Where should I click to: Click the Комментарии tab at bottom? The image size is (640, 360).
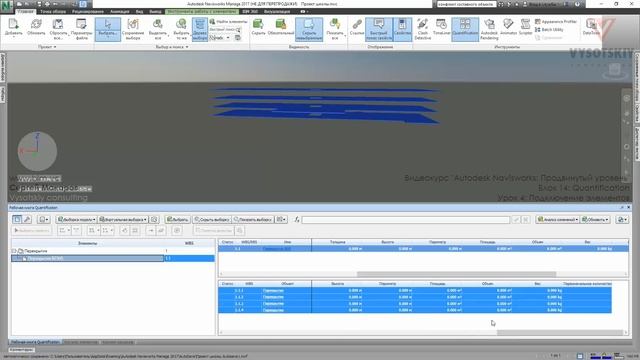[22, 350]
